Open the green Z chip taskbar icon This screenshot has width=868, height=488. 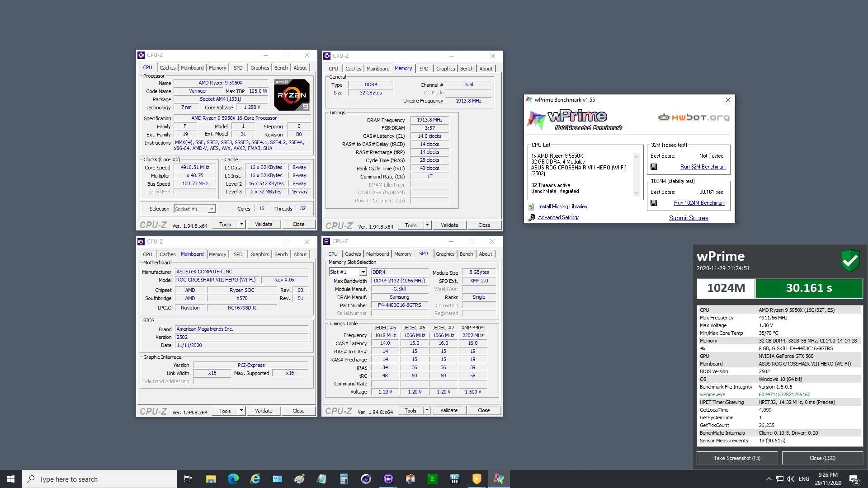click(x=432, y=479)
